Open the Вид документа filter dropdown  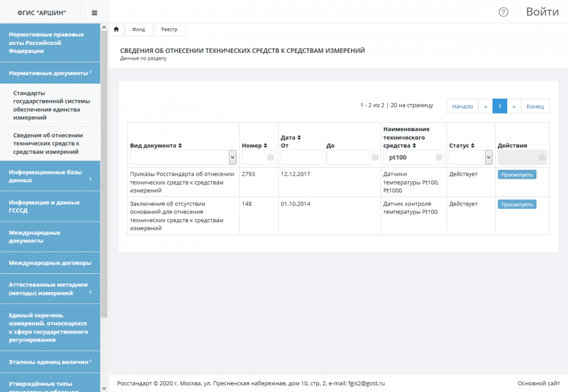tap(232, 157)
